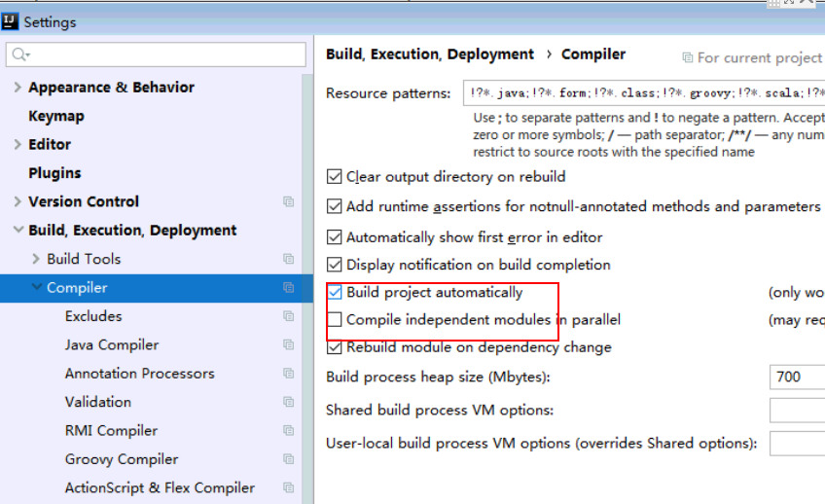Click project-scope icon beside Excludes
This screenshot has height=504, width=825.
(288, 316)
